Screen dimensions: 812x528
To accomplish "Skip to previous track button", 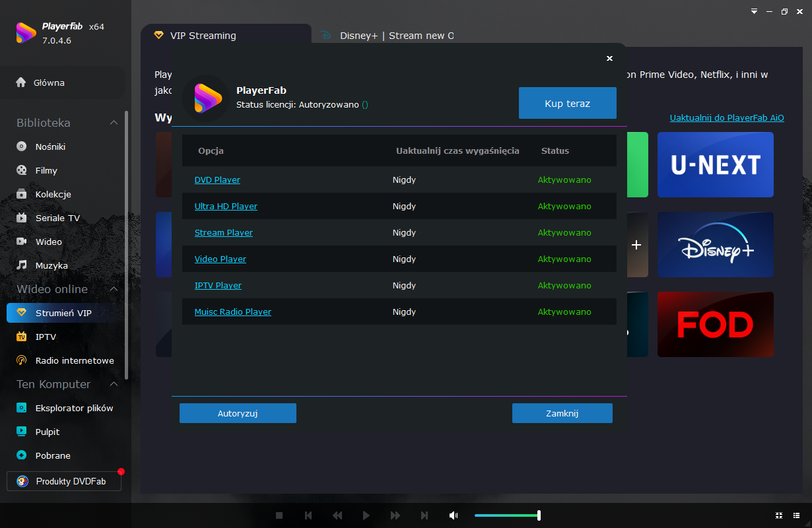I will point(308,515).
